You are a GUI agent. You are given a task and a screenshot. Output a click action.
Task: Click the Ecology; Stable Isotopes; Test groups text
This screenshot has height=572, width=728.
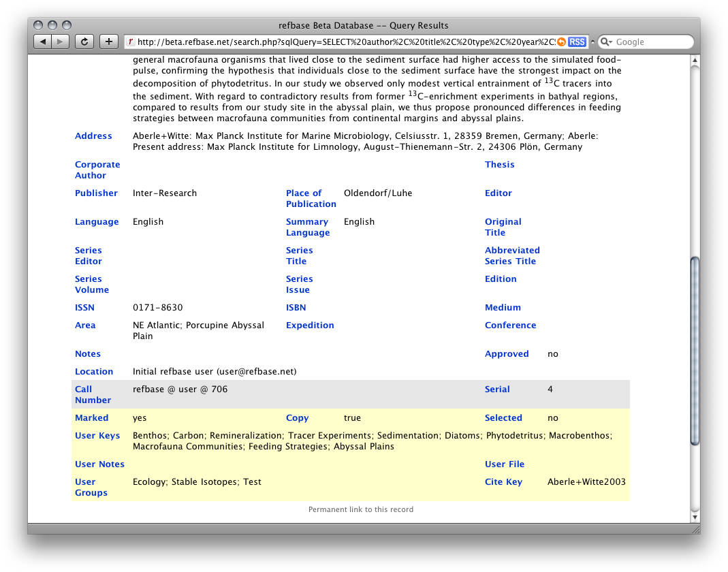pos(197,482)
